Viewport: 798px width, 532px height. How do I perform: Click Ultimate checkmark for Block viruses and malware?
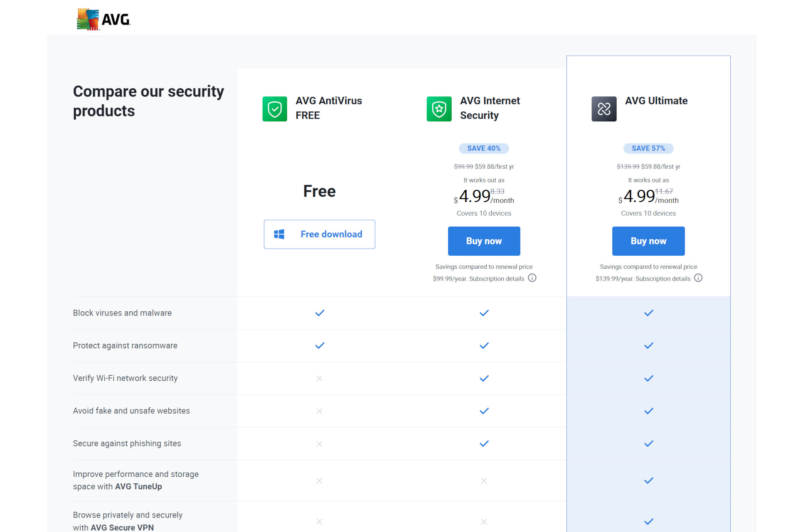(649, 313)
